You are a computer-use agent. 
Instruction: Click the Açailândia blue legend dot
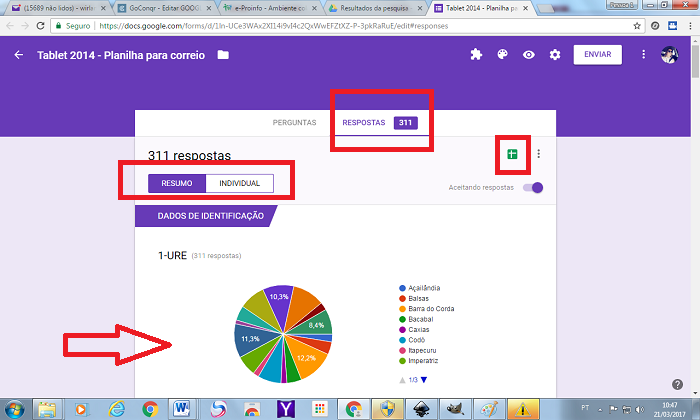401,288
